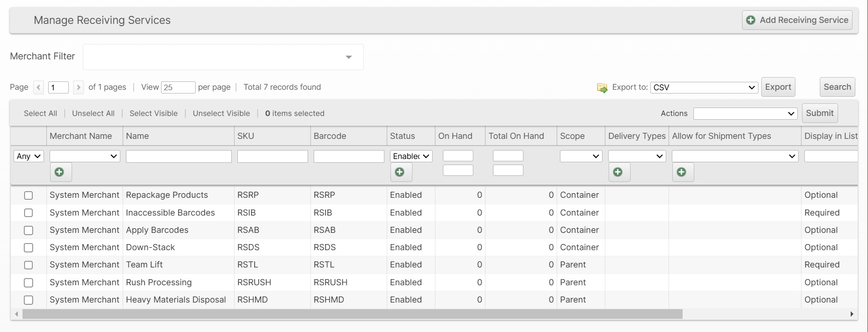Expand the Actions dropdown
This screenshot has height=332, width=868.
745,114
